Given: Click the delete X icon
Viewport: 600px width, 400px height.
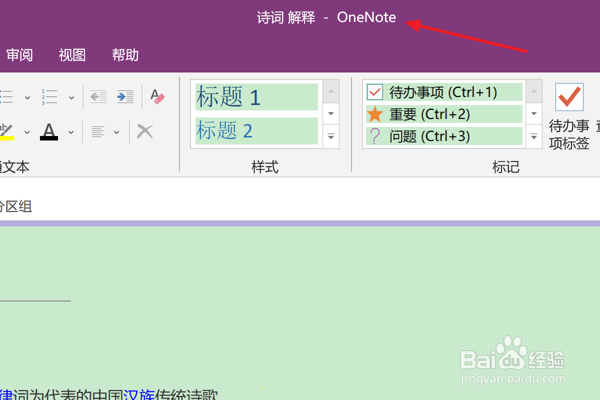Looking at the screenshot, I should pyautogui.click(x=145, y=132).
